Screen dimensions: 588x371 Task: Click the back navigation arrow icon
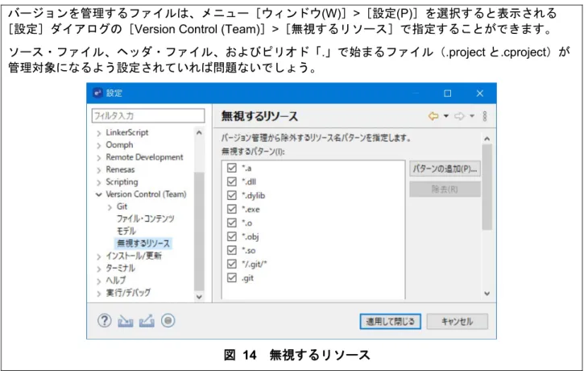(433, 116)
